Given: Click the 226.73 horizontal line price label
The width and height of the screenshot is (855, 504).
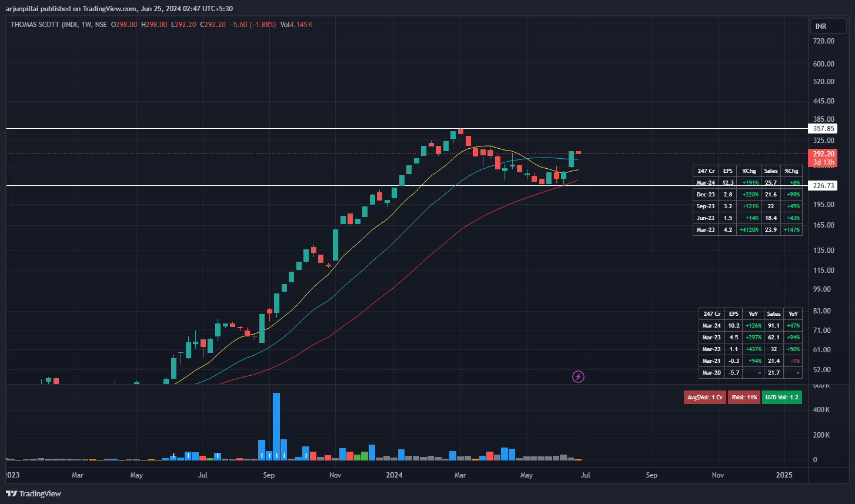Looking at the screenshot, I should [824, 185].
